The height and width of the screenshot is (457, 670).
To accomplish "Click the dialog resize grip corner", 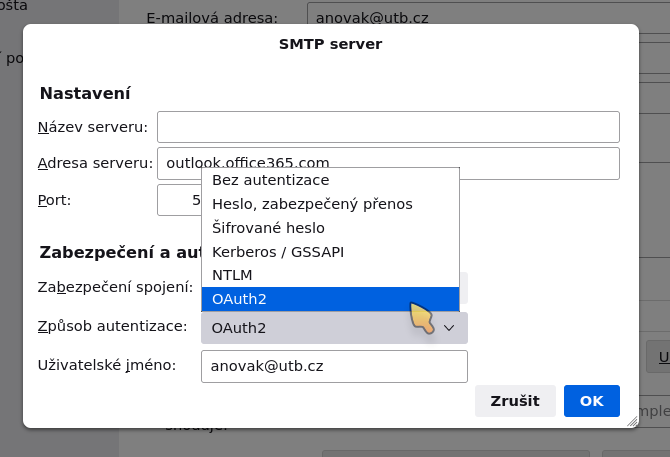I will (632, 422).
